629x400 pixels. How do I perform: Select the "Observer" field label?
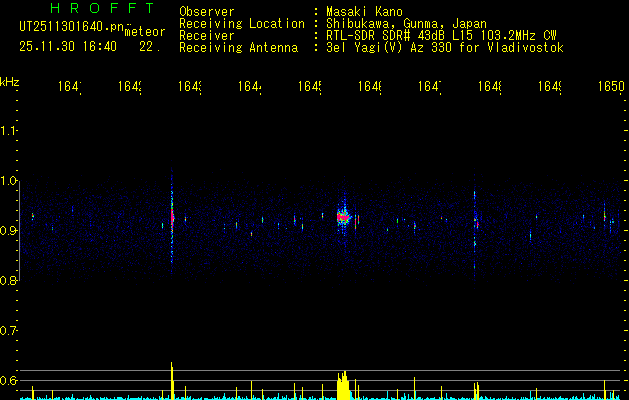207,12
